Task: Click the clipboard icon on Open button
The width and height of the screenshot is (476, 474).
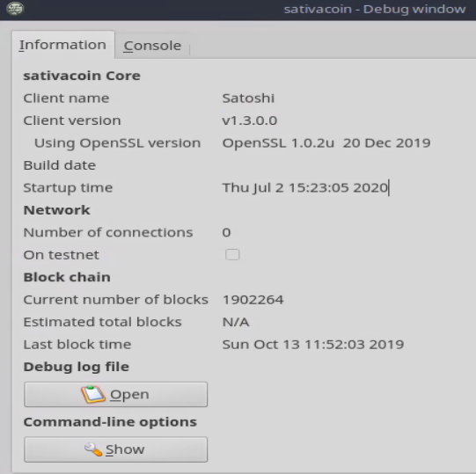Action: coord(93,394)
